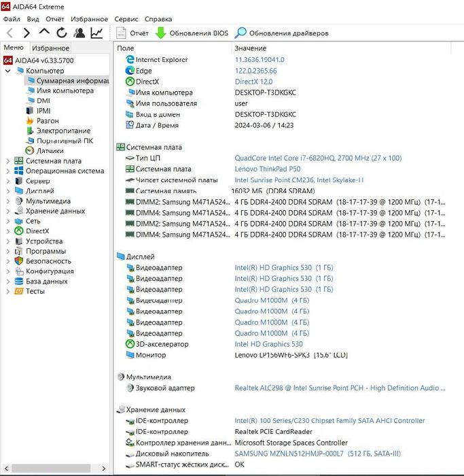Viewport: 464px width, 476px height.
Task: Expand the DirectX tree node
Action: [x=8, y=231]
